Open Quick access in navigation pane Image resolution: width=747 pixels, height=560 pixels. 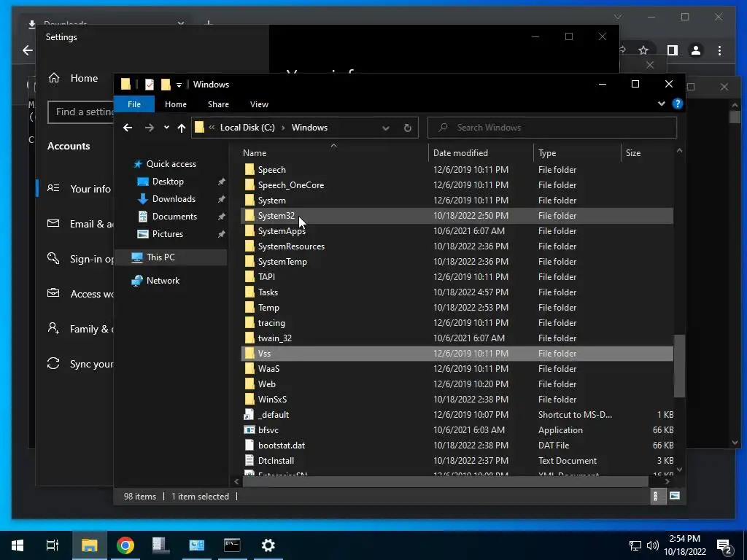click(x=171, y=164)
